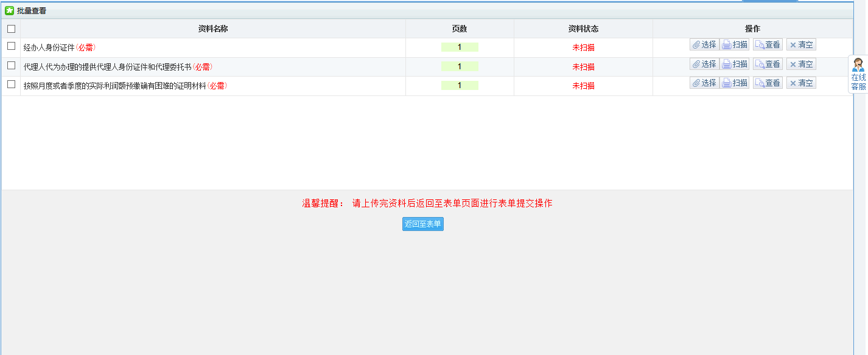The height and width of the screenshot is (355, 868).
Task: Check the 按照月度或者季度 row checkbox
Action: [x=11, y=84]
